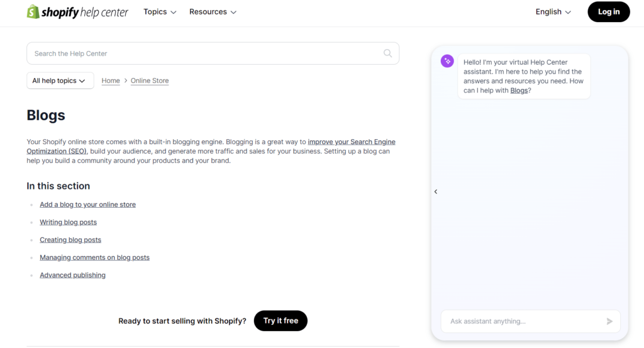Send message with the arrow icon
This screenshot has width=644, height=348.
coord(609,322)
